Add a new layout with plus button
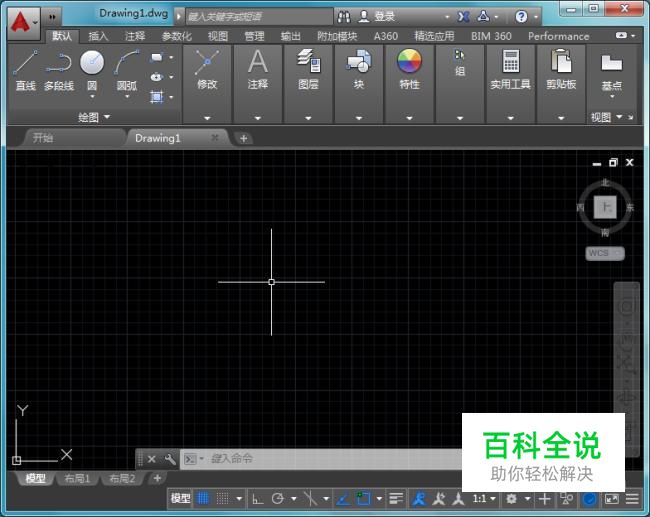Viewport: 650px width, 517px height. click(157, 478)
